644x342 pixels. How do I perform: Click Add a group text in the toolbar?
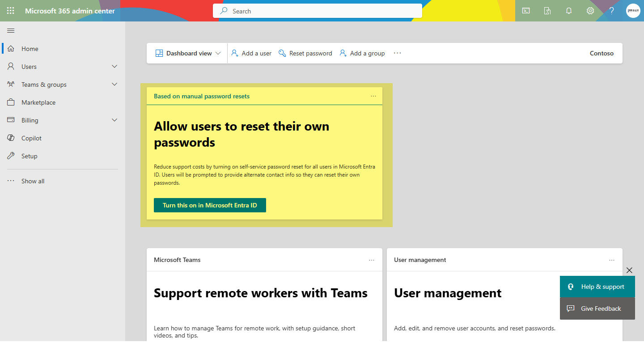(x=368, y=53)
